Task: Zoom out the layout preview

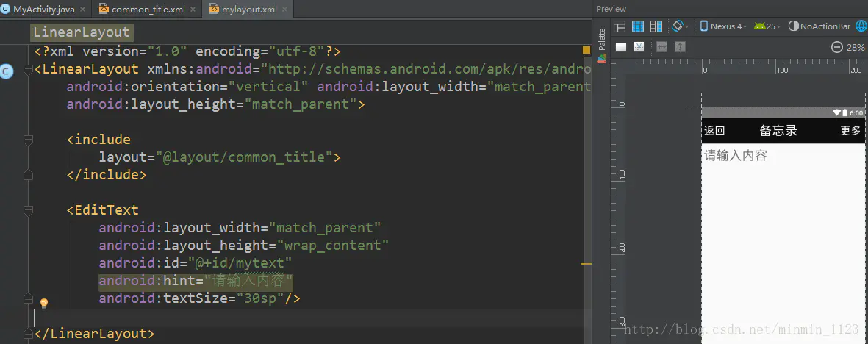Action: (837, 48)
